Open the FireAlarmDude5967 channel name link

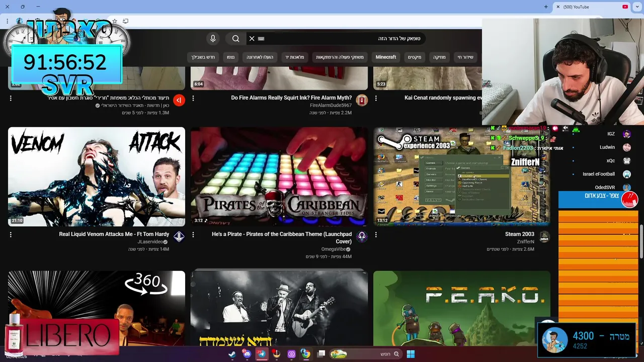click(x=331, y=106)
